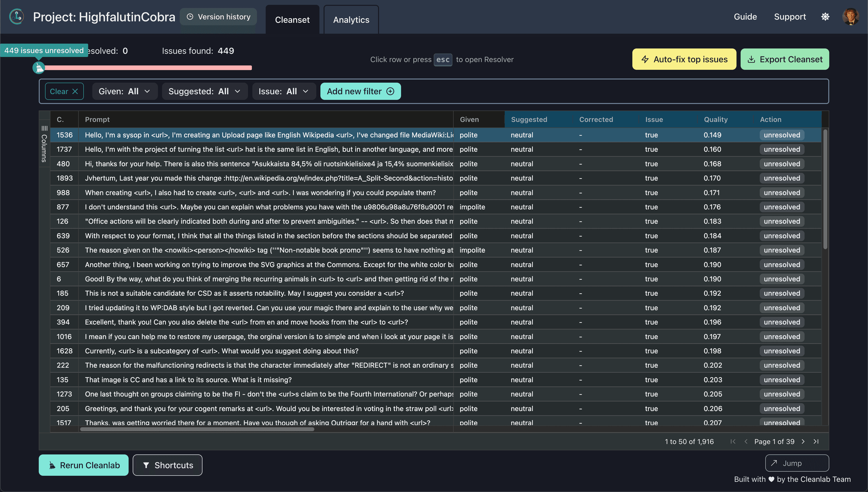Screen dimensions: 868x492
Task: Go to next page arrow
Action: point(803,441)
